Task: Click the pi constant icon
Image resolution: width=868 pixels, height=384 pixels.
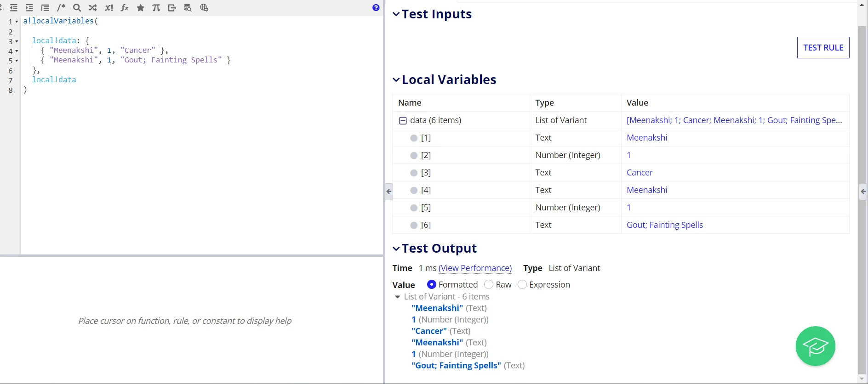Action: tap(156, 8)
